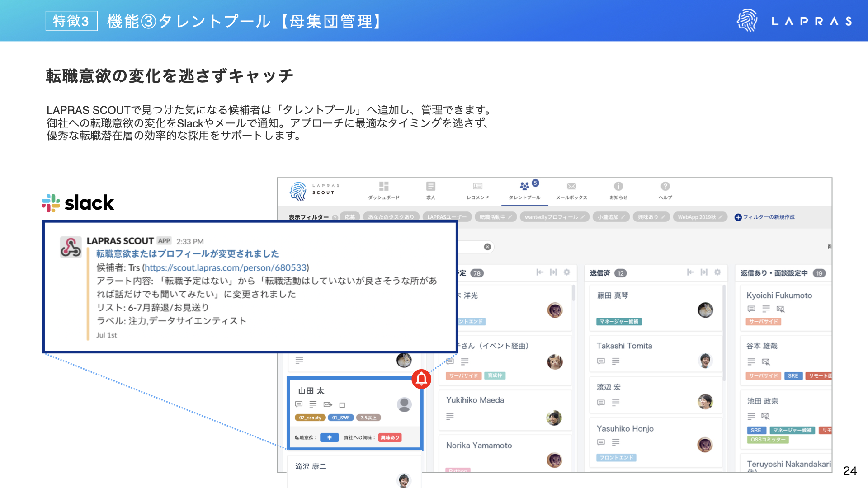The height and width of the screenshot is (488, 868).
Task: Edit the WebApp 2019秋 filter pencil icon
Action: (x=721, y=217)
